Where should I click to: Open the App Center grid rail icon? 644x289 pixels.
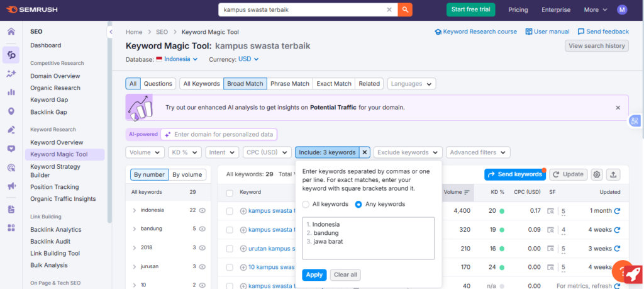pos(11,228)
